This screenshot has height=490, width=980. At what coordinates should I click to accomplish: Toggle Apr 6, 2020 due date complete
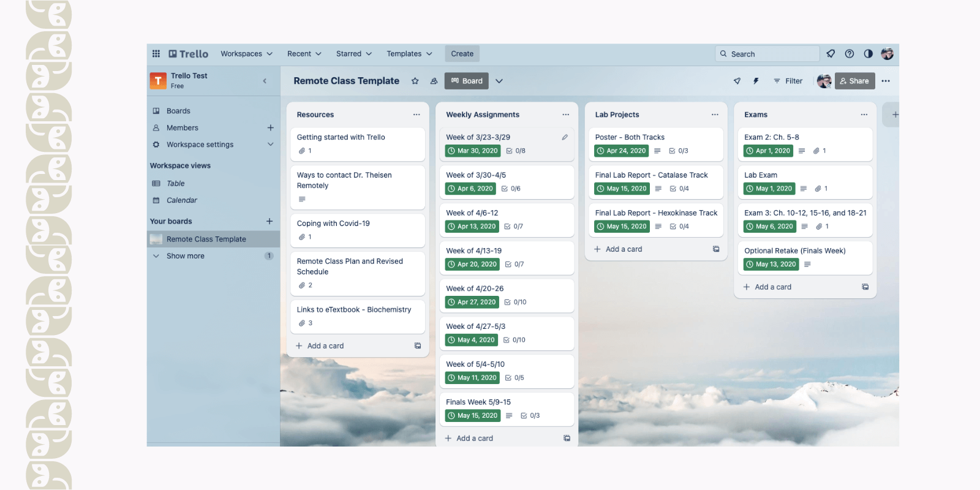tap(470, 189)
